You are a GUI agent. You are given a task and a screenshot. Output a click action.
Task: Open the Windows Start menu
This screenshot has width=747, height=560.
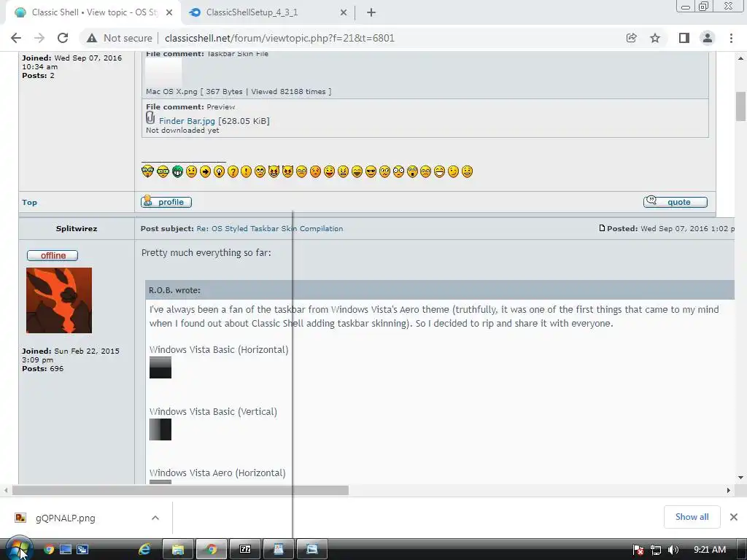pyautogui.click(x=18, y=549)
